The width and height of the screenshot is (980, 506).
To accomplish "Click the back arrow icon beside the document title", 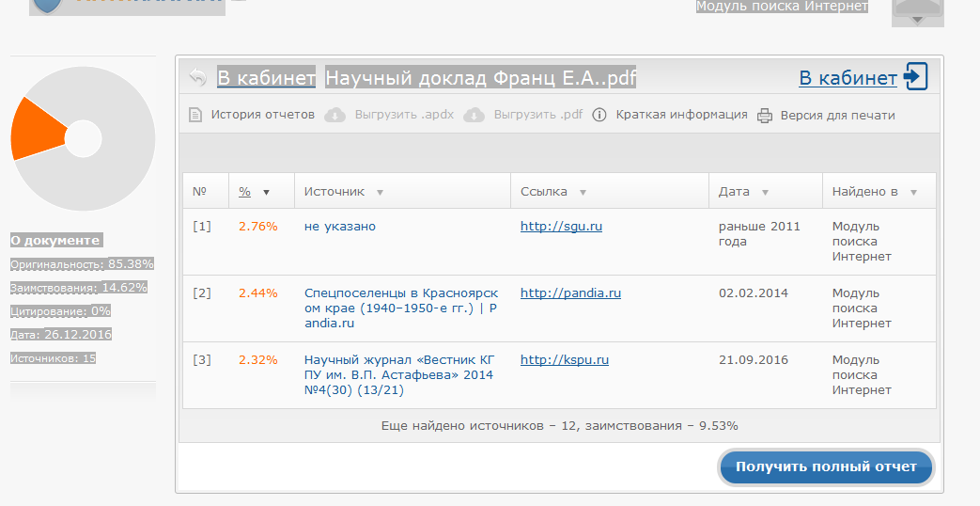I will tap(197, 77).
